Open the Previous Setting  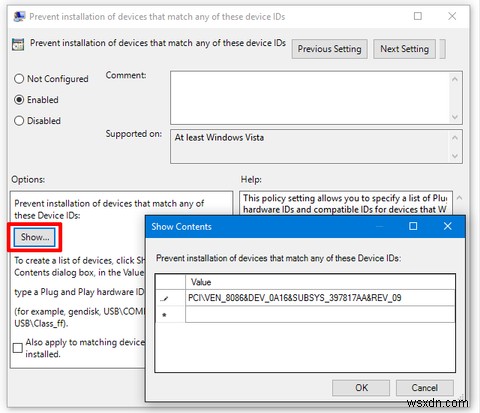coord(329,49)
